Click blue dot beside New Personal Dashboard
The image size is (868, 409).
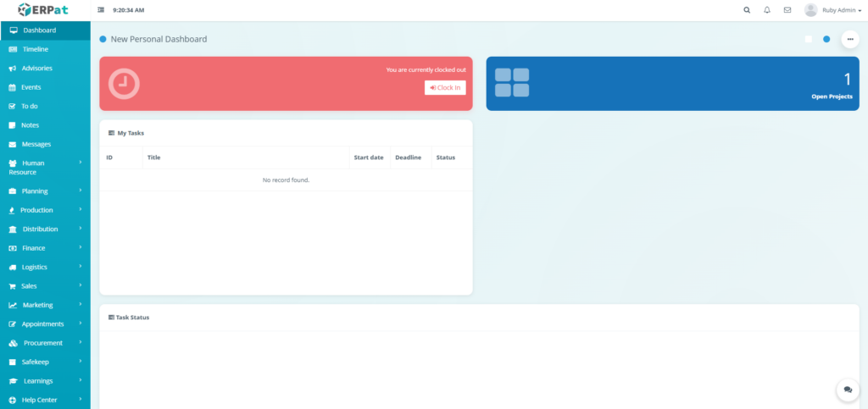click(x=103, y=39)
